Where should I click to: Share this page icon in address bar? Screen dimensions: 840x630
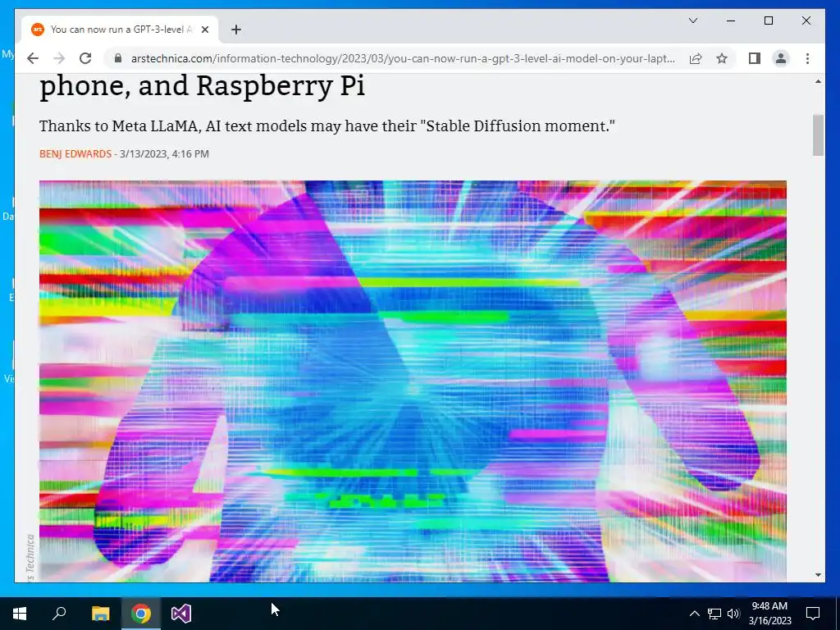coord(696,58)
